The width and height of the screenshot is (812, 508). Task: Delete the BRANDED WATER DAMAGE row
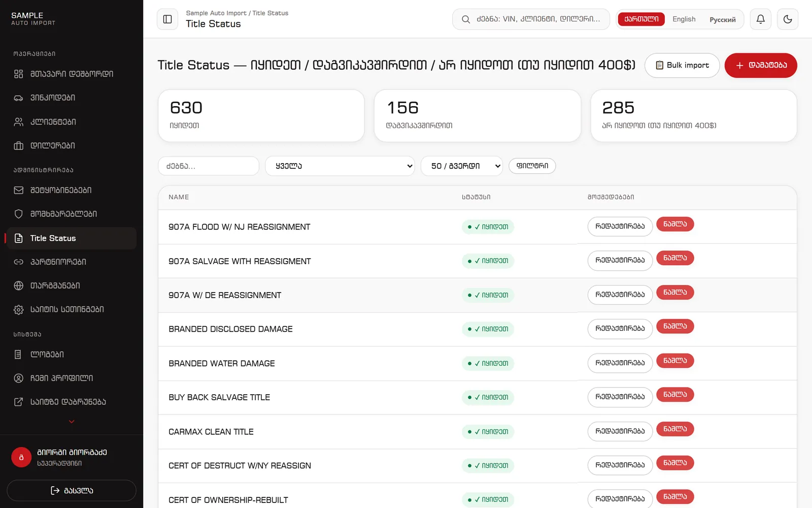pyautogui.click(x=675, y=361)
